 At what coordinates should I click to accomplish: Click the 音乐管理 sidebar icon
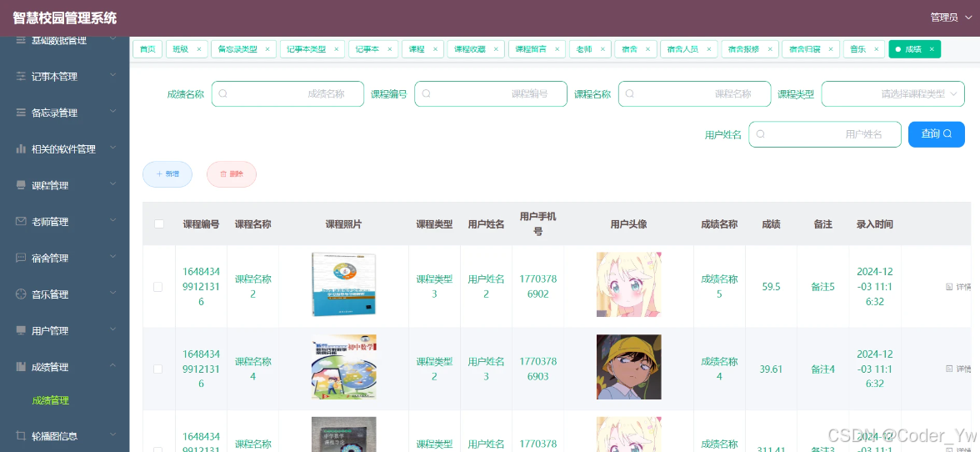coord(21,294)
